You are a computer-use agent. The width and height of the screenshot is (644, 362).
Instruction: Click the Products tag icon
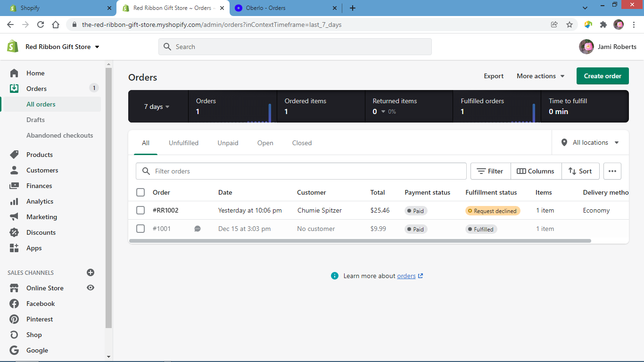pos(14,155)
